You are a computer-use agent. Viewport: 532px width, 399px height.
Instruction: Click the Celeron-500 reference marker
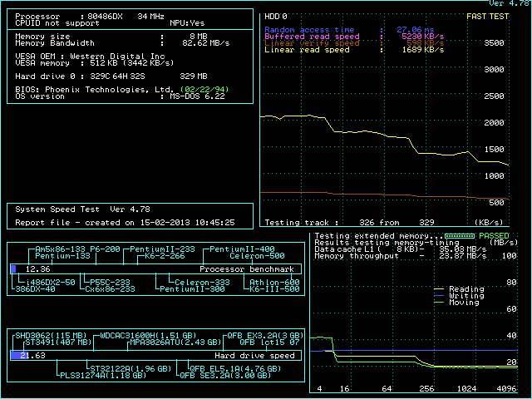pyautogui.click(x=257, y=256)
